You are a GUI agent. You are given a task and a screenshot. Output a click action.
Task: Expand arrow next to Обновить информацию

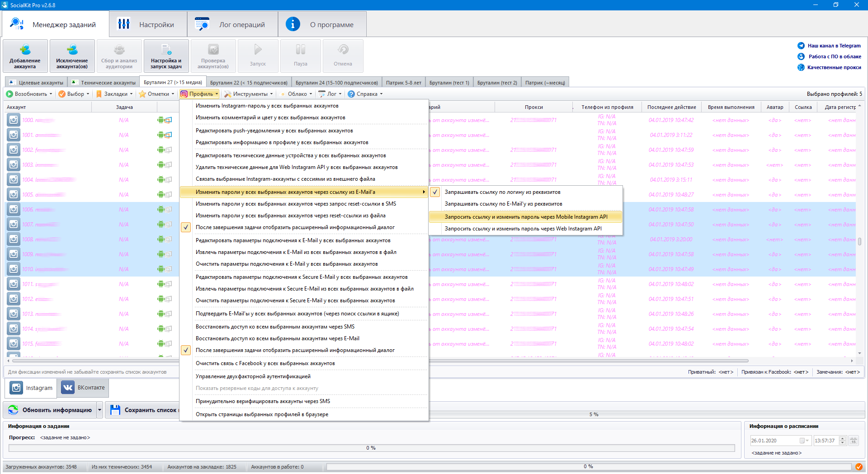[99, 410]
